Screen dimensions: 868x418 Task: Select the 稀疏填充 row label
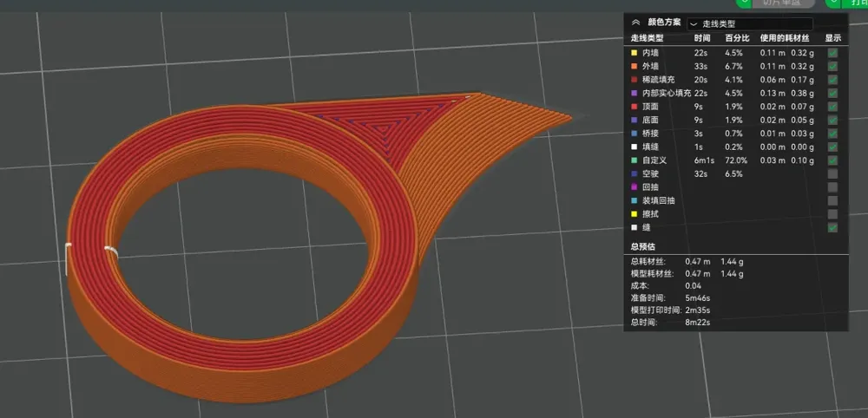659,80
